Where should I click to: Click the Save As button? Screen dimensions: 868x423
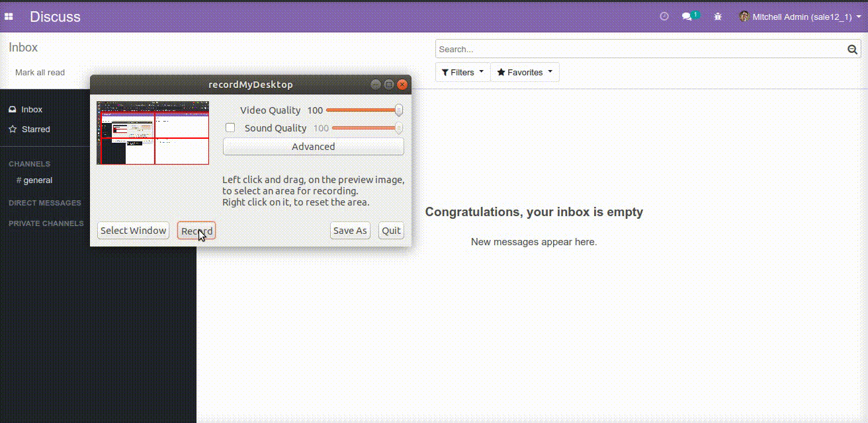pos(350,231)
